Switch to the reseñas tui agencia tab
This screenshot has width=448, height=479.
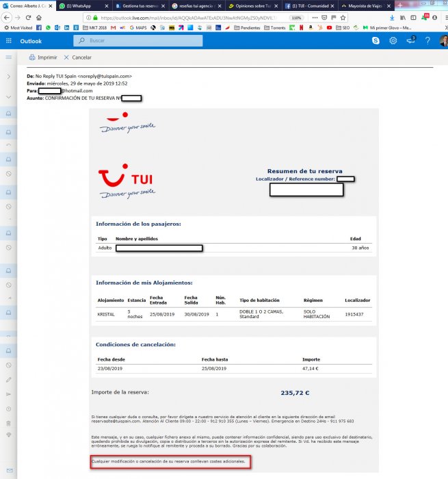tap(197, 5)
